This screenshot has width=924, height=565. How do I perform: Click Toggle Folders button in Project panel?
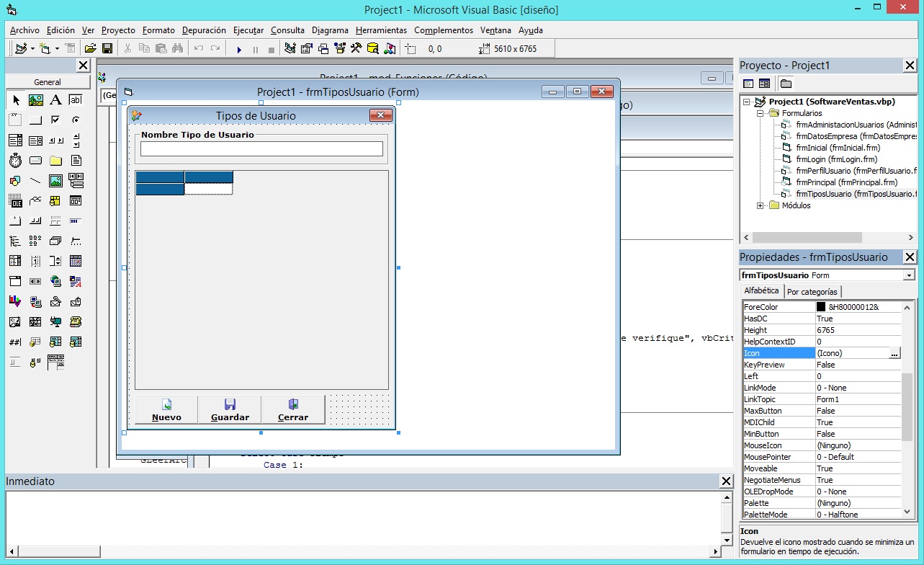pyautogui.click(x=786, y=84)
